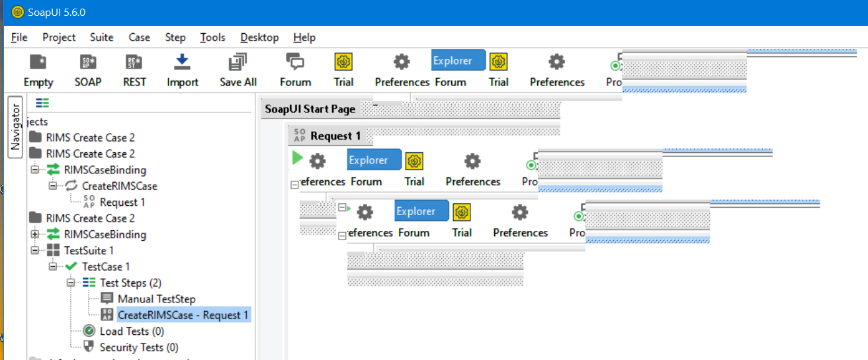Collapse the expanded RIMSCaseBinding node

point(35,170)
